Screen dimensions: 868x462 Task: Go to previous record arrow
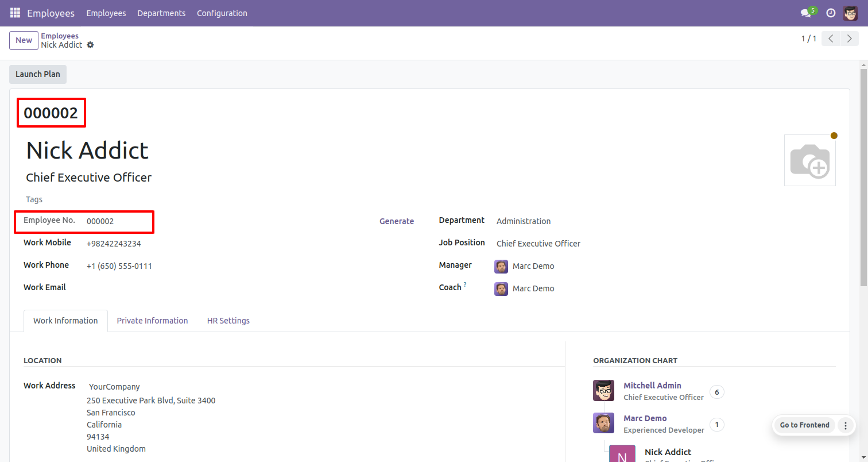click(x=831, y=38)
